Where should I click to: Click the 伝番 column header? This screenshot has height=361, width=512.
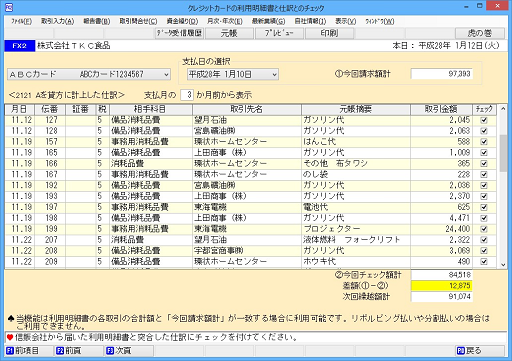click(50, 109)
